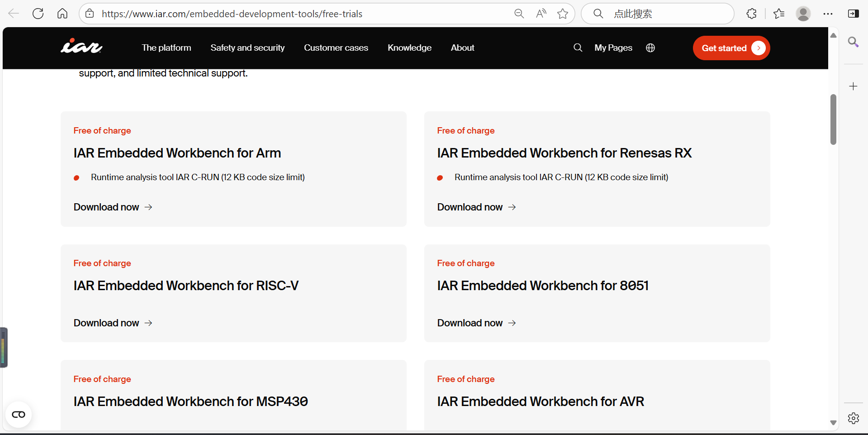868x435 pixels.
Task: Click arrow next to Renesas RX Download now
Action: [x=512, y=207]
